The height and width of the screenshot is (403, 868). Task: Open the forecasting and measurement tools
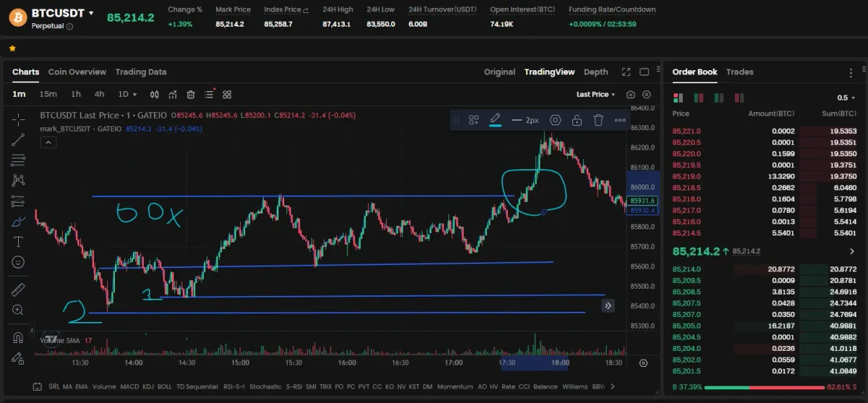pyautogui.click(x=18, y=200)
